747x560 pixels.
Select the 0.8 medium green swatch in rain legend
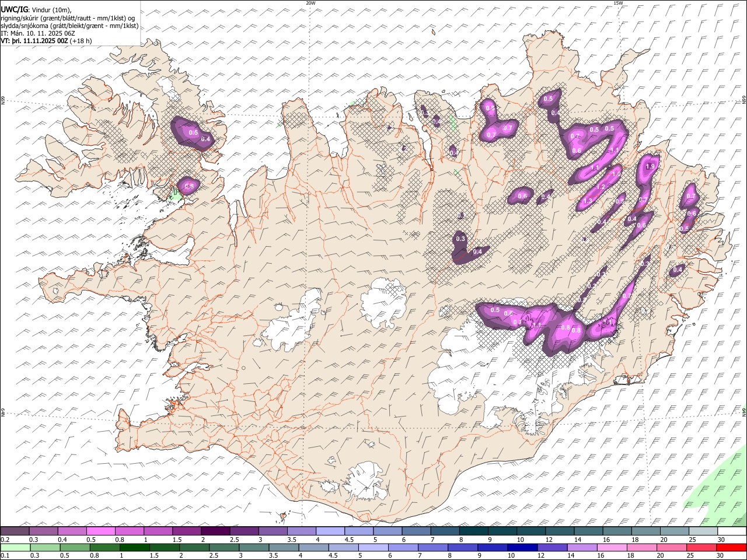tap(105, 547)
